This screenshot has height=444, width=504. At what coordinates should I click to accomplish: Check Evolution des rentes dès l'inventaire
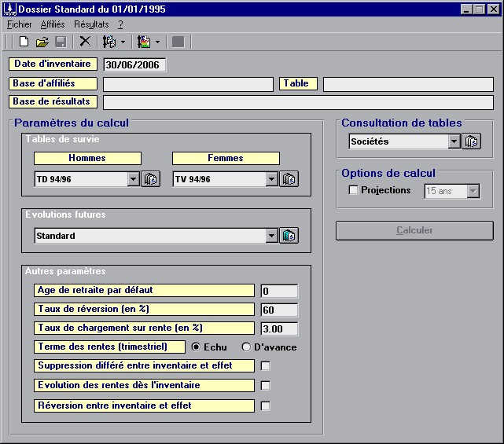point(265,386)
